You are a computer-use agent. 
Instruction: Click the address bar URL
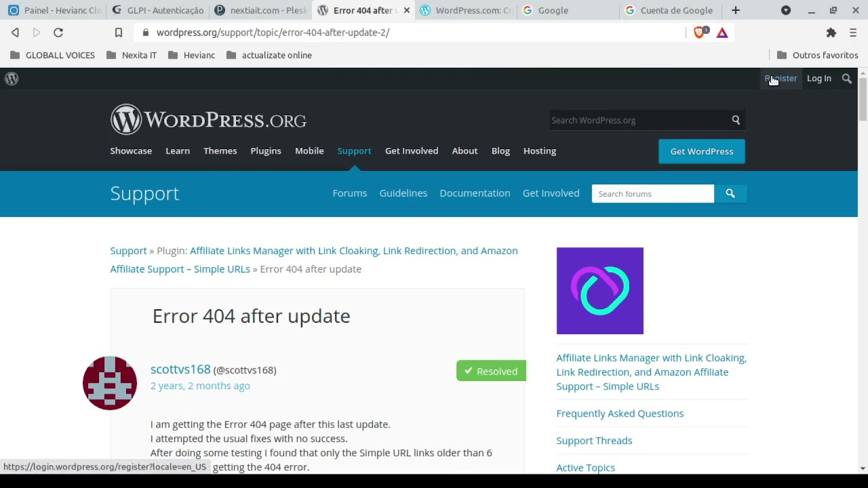273,33
